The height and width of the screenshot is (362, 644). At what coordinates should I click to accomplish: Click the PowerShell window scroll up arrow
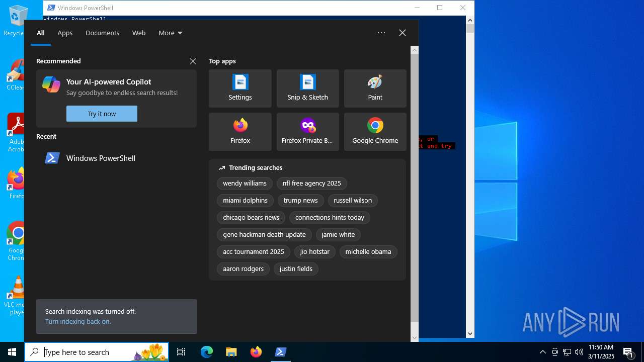(x=470, y=20)
